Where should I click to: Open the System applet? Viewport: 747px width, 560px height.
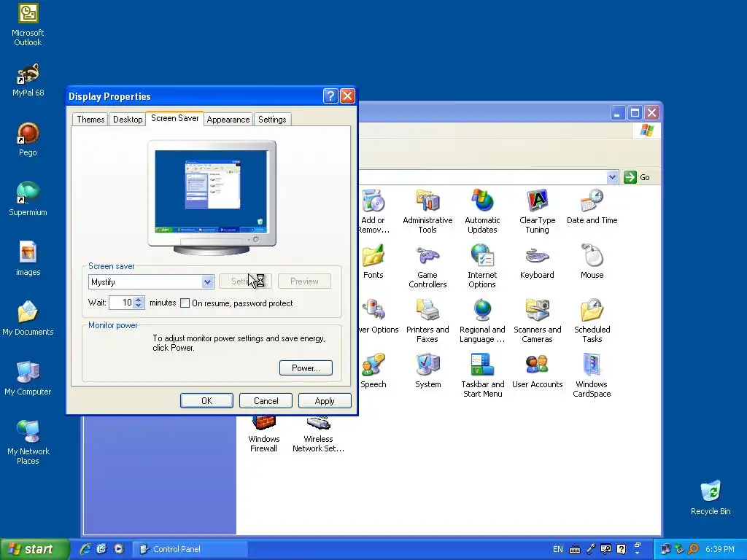click(x=427, y=371)
